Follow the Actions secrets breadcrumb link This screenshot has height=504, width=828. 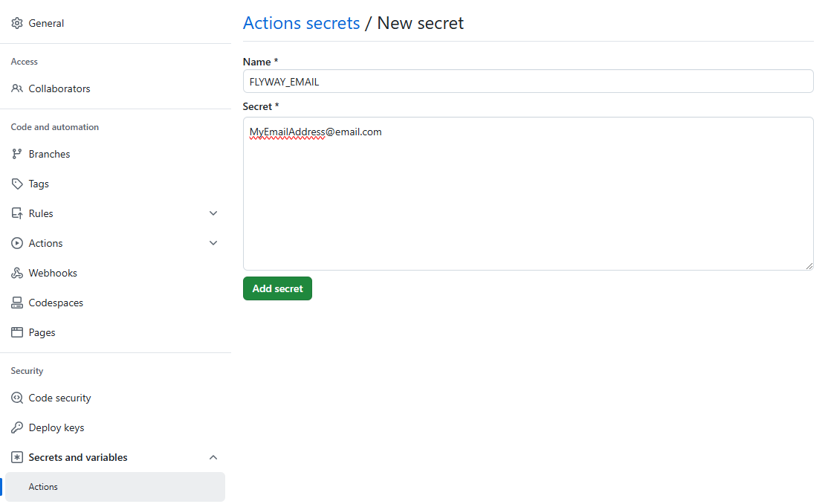coord(301,23)
